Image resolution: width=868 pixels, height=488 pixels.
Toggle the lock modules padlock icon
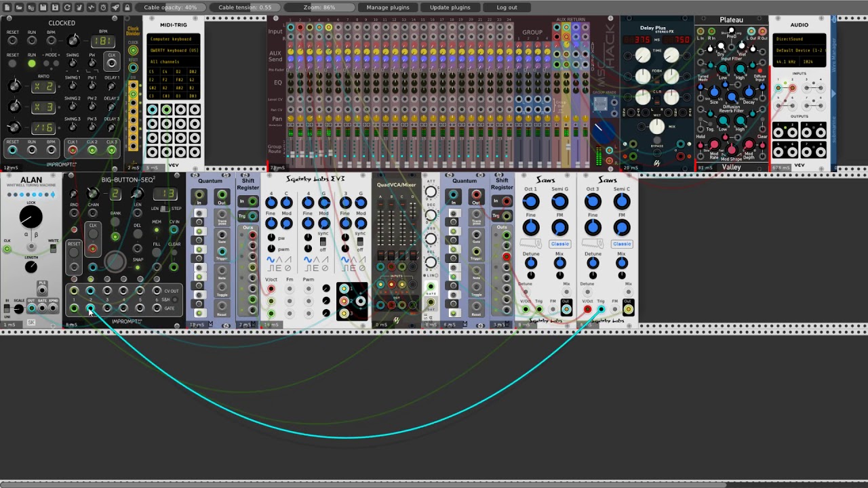click(127, 7)
